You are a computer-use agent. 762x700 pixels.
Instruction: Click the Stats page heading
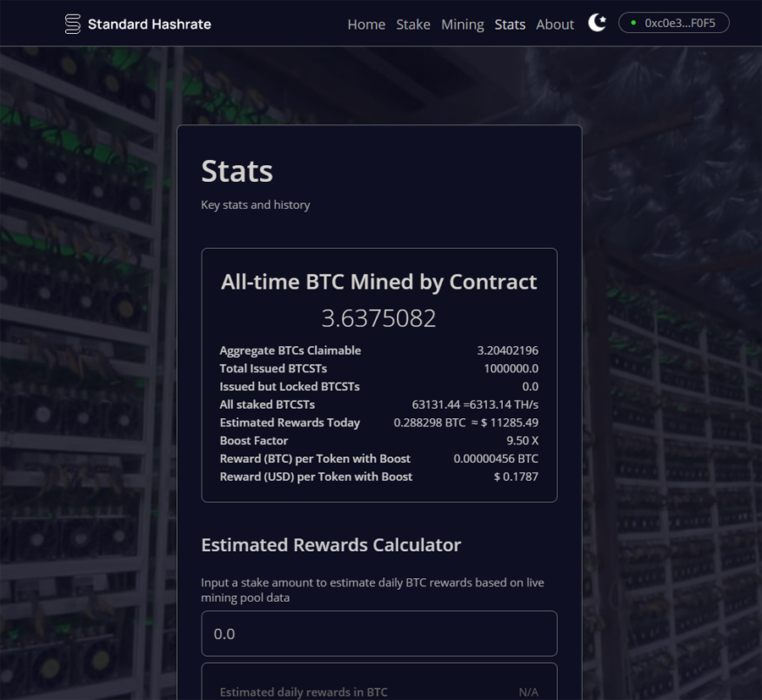pyautogui.click(x=237, y=171)
